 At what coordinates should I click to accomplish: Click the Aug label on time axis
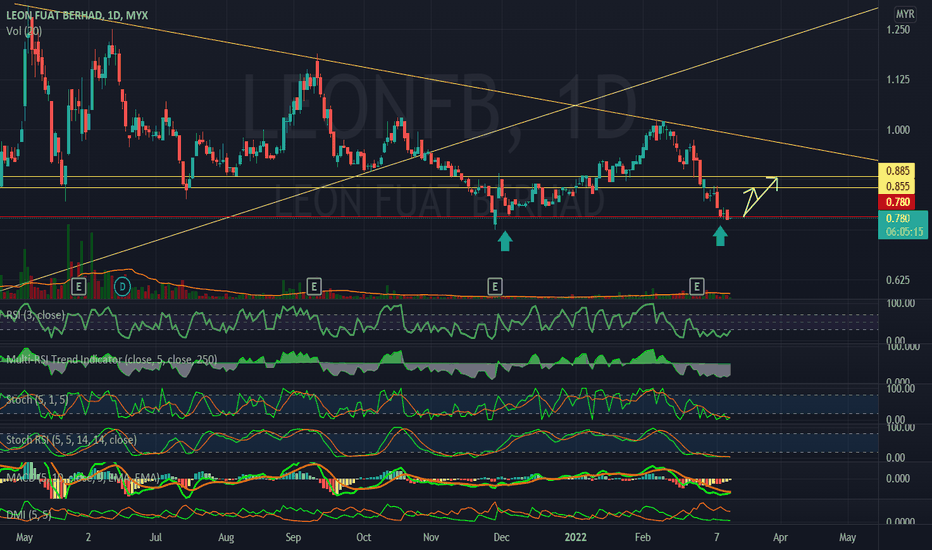pos(226,538)
